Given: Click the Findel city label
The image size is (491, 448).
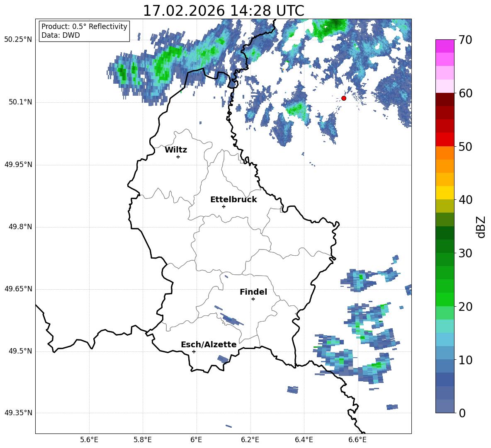Looking at the screenshot, I should point(253,292).
